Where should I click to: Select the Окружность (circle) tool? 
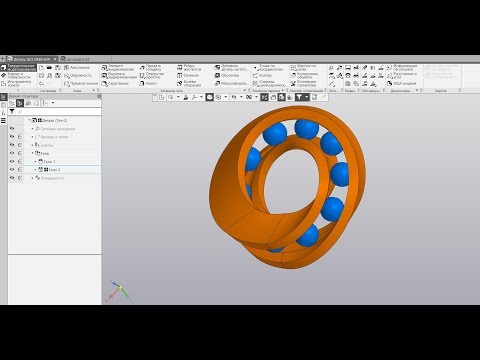click(77, 76)
